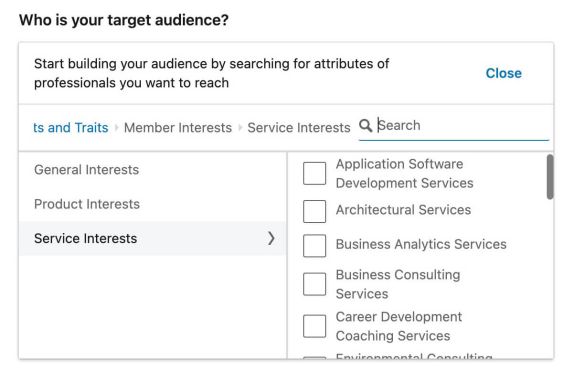
Task: Go back to Interests and Traits breadcrumb
Action: [x=71, y=128]
